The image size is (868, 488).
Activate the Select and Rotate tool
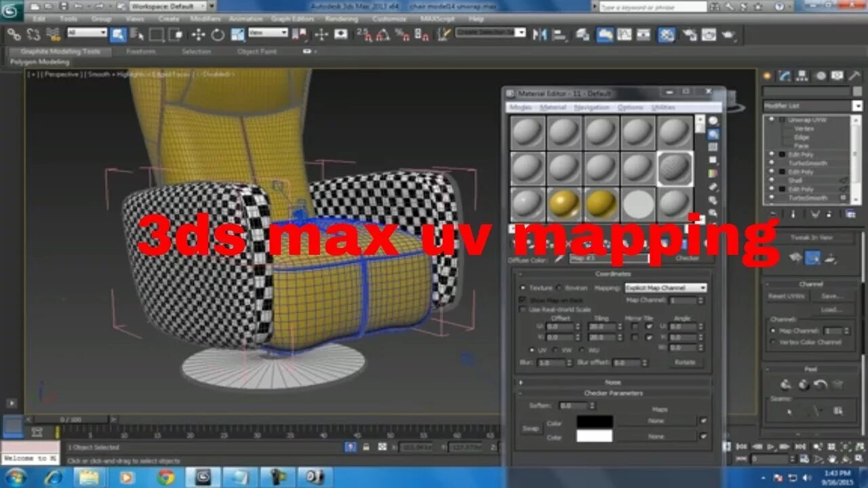pos(218,34)
